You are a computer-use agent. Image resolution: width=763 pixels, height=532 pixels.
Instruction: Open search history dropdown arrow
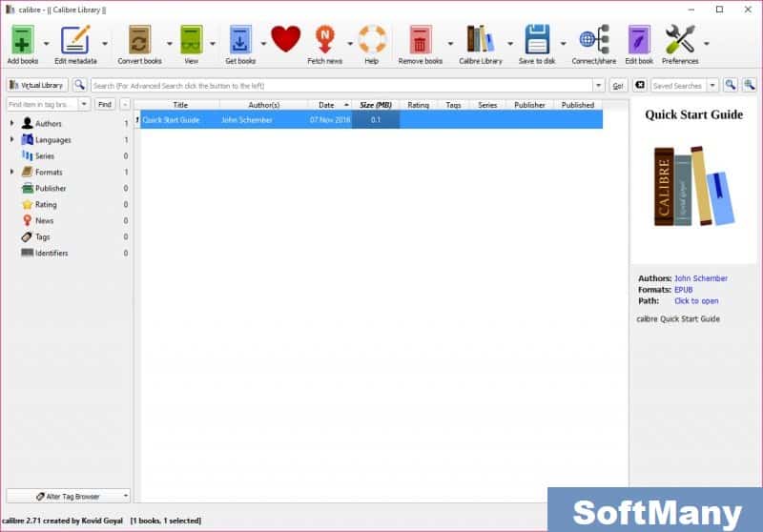(x=599, y=86)
